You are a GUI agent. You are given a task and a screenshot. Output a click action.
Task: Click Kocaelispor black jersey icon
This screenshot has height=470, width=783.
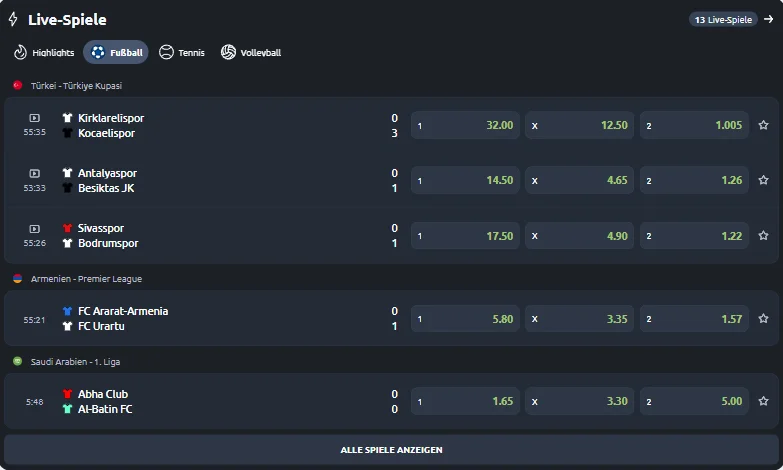(67, 133)
